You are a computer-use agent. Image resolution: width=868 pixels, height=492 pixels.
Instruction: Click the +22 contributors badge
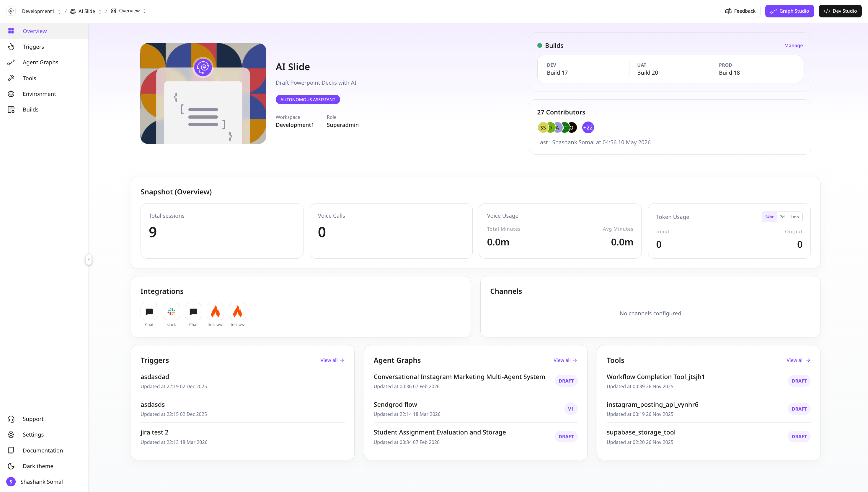point(588,127)
